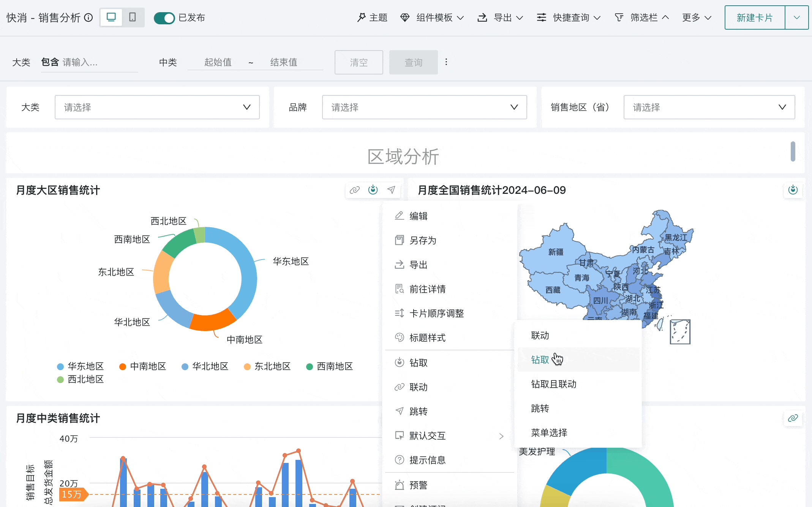Open the 品牌 请选择 dropdown
This screenshot has width=812, height=507.
tap(425, 107)
